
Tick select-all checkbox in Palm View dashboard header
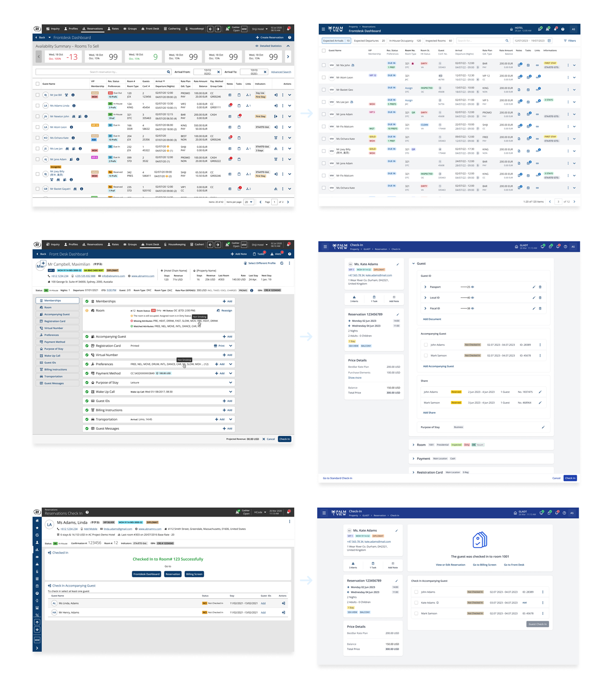(324, 51)
